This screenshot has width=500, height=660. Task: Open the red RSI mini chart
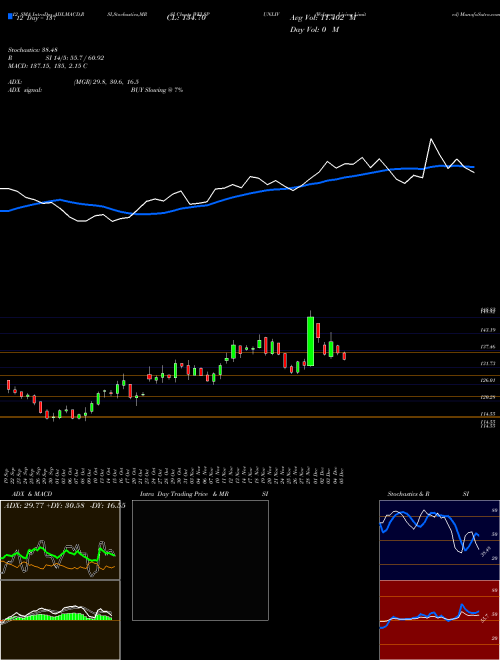point(439,620)
